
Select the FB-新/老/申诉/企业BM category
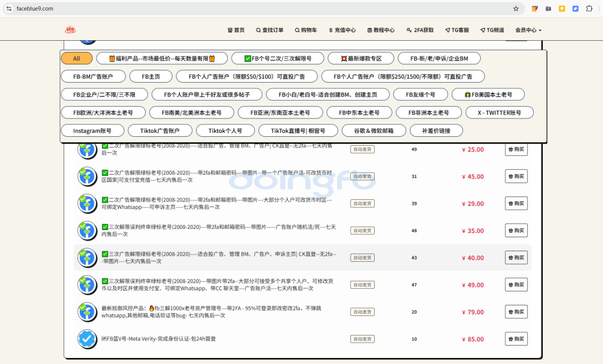click(x=439, y=59)
